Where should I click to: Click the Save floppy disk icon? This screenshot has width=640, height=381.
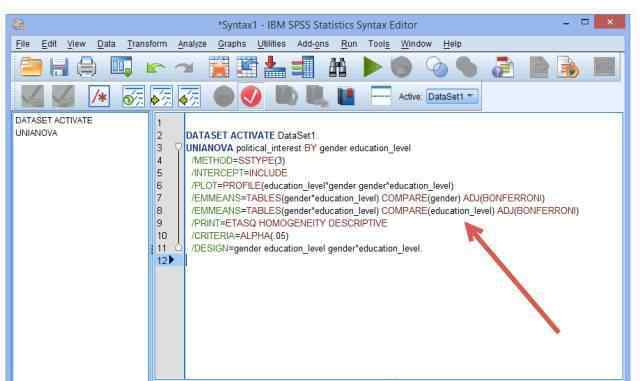click(x=59, y=67)
